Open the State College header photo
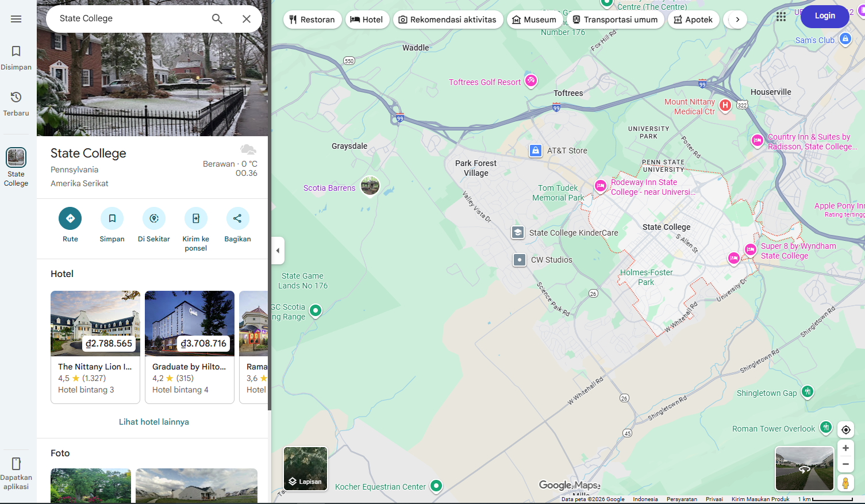This screenshot has height=504, width=865. [x=152, y=84]
